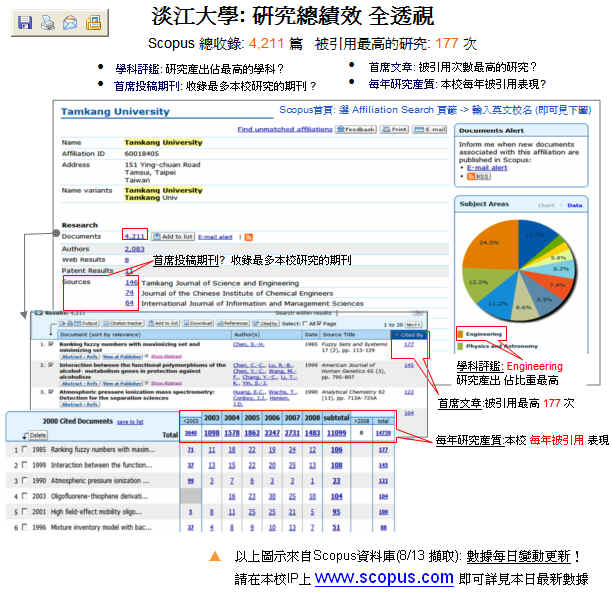Viewport: 612px width, 597px height.
Task: Click E-mail alert link in Documents Alert box
Action: (x=487, y=167)
